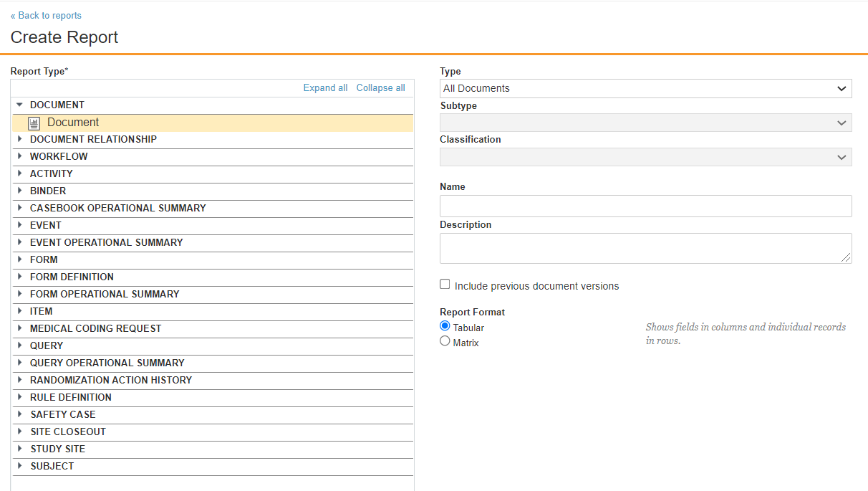The height and width of the screenshot is (491, 868).
Task: Expand the SAFETY CASE section
Action: coord(20,414)
